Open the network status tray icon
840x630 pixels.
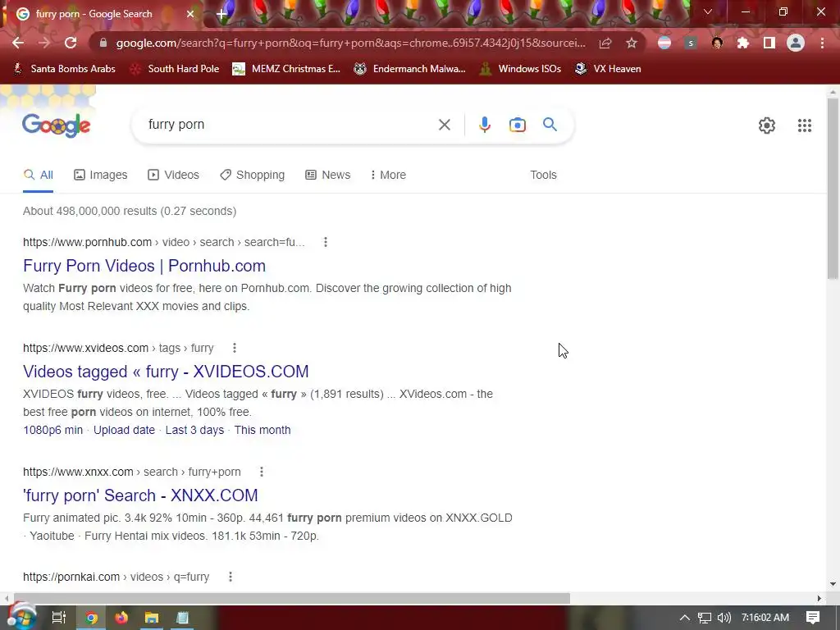click(x=705, y=618)
